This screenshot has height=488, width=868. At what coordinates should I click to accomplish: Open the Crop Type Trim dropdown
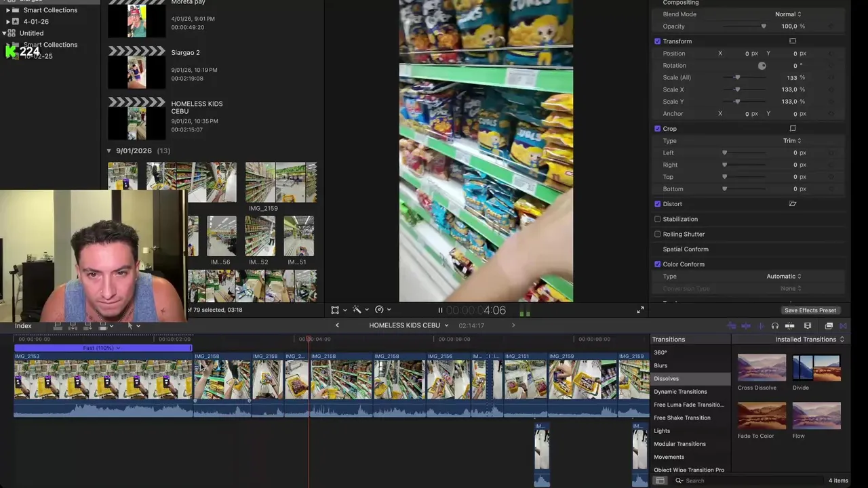tap(792, 141)
